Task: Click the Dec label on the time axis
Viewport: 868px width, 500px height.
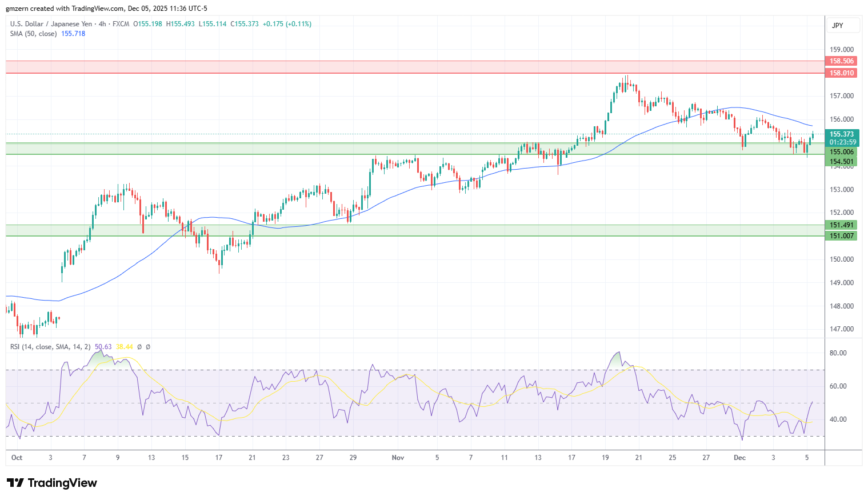Action: [x=740, y=458]
